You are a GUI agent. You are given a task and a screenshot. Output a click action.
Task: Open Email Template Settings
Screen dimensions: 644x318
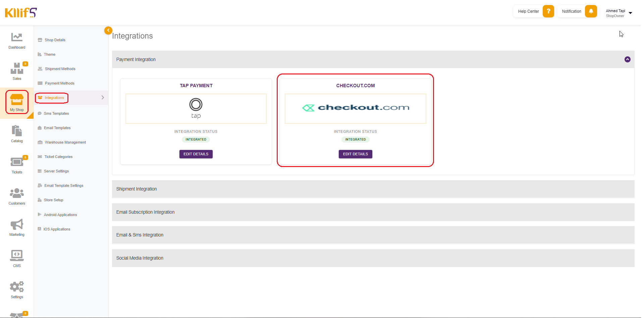(64, 185)
